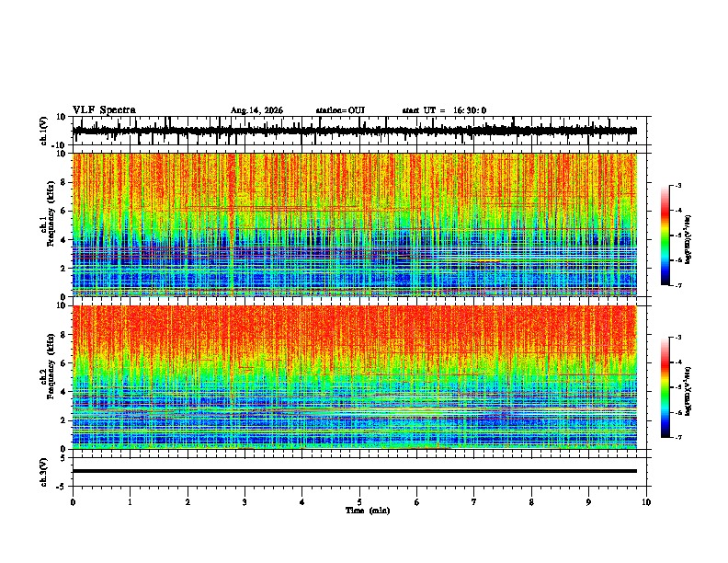Viewport: 728px width, 563px height.
Task: Click the ch.1 color bar log(PSD) label
Action: (x=688, y=240)
